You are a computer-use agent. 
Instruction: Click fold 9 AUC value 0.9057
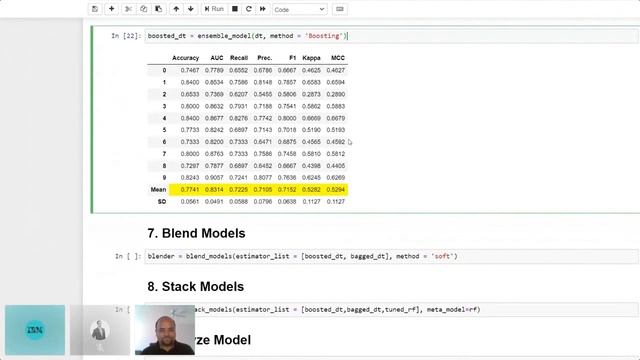214,178
